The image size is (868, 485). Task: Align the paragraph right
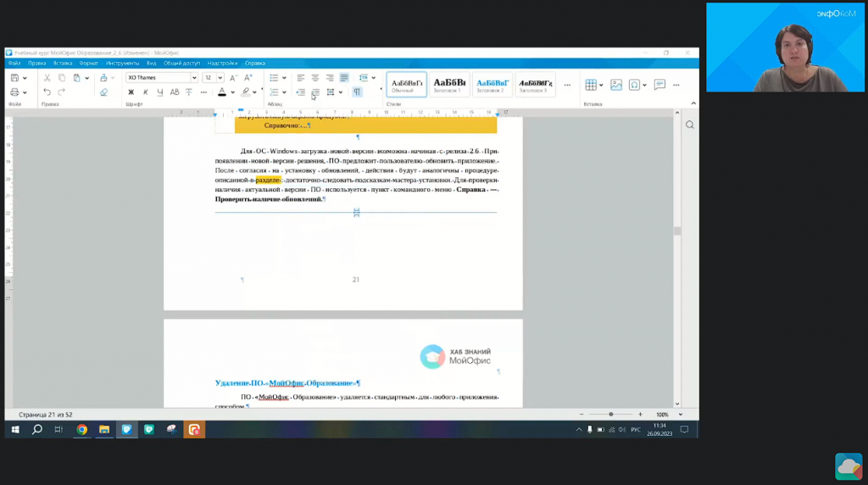(x=330, y=78)
